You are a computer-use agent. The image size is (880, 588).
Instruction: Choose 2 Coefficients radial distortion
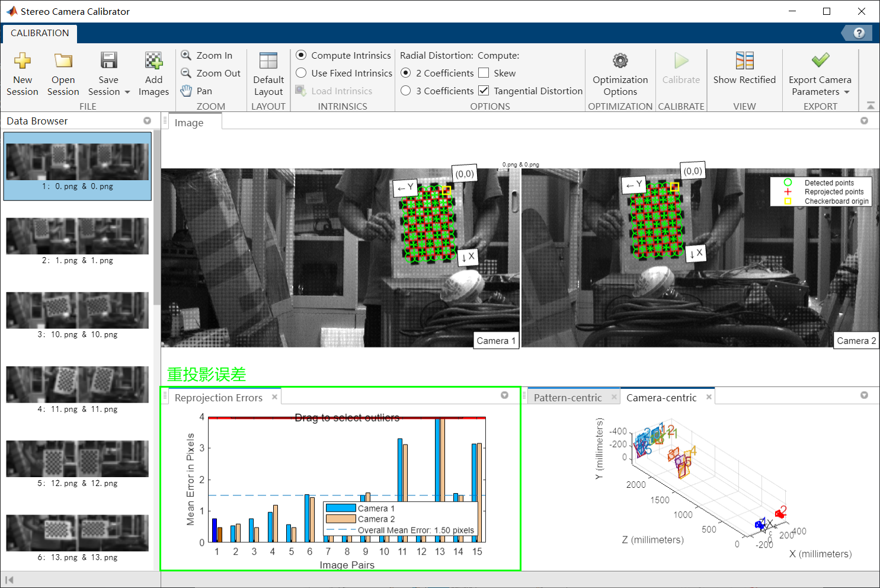[406, 73]
